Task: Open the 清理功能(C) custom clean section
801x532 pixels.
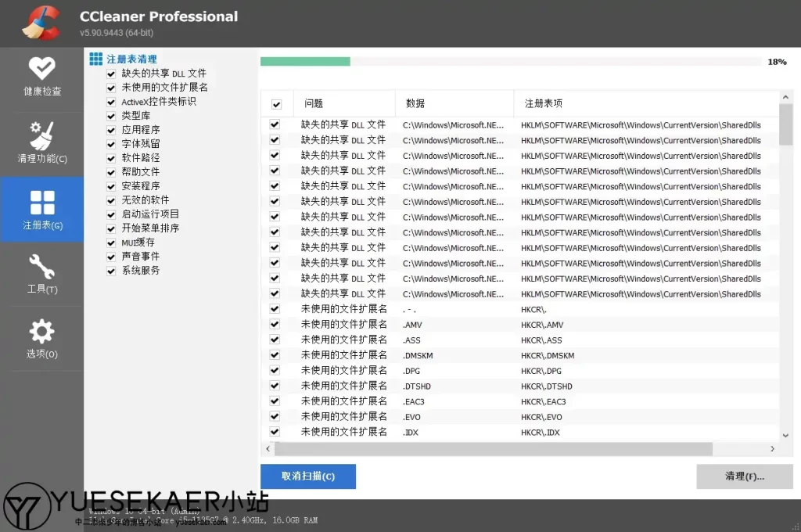Action: point(42,143)
